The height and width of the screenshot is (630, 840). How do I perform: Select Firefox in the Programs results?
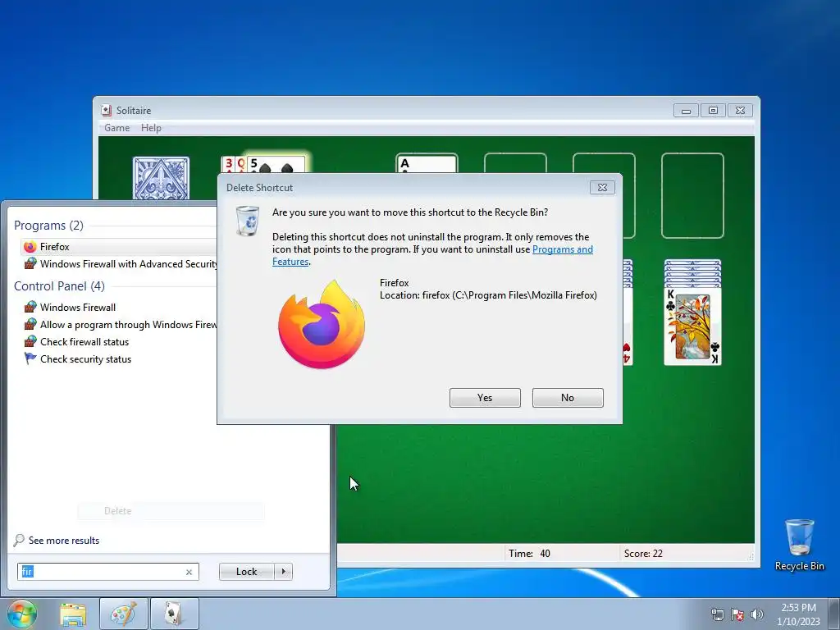(x=118, y=246)
